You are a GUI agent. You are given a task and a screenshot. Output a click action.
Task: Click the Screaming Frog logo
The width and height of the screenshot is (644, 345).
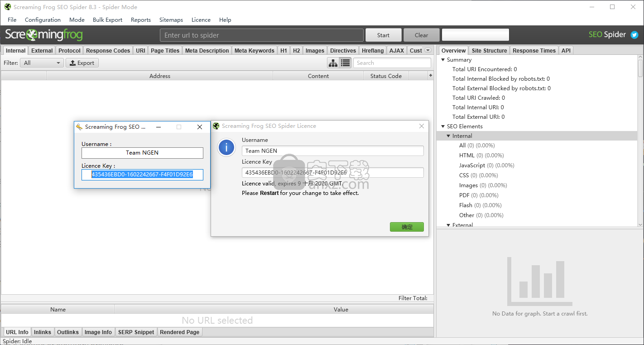point(44,34)
